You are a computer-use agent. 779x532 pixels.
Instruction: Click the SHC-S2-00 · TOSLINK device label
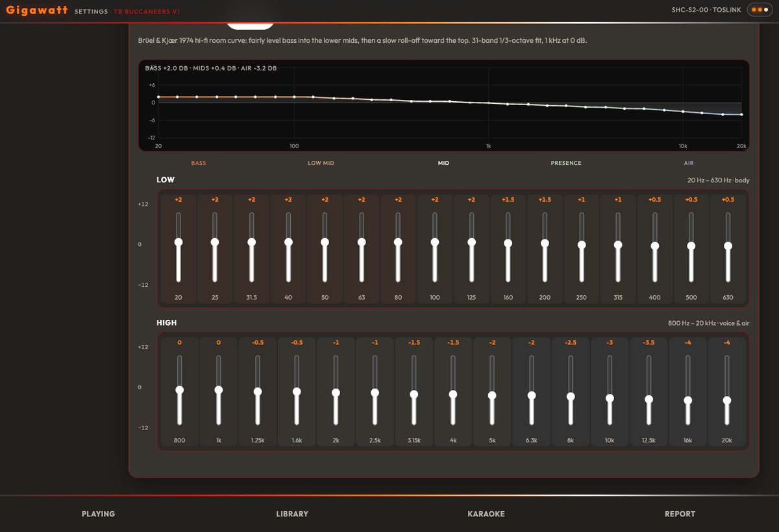tap(707, 10)
